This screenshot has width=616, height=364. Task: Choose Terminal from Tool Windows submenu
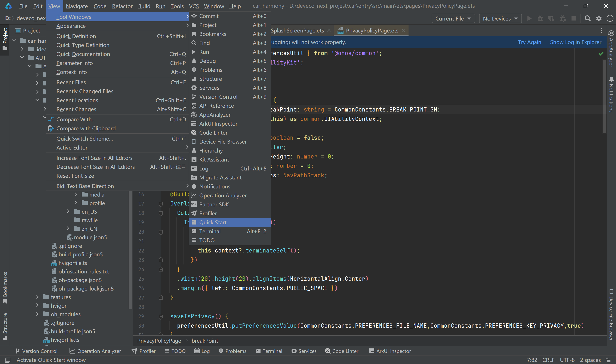tap(230, 231)
